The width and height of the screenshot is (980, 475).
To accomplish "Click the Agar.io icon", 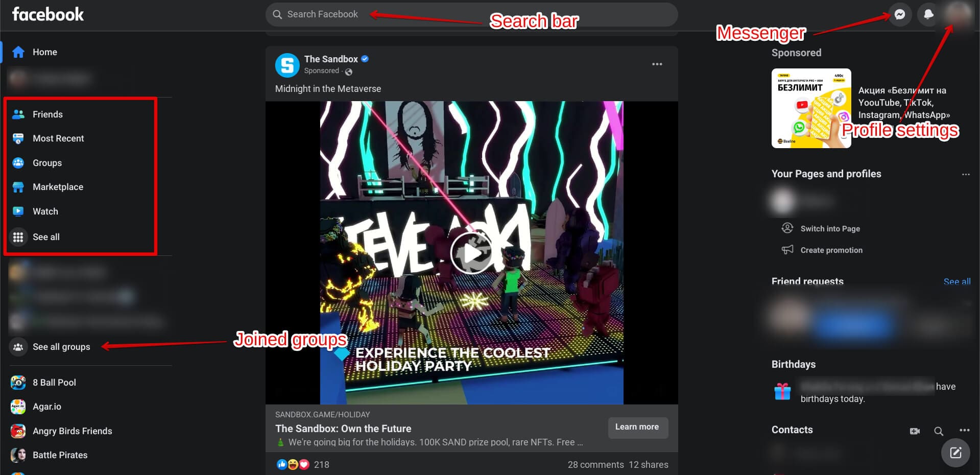I will coord(18,407).
